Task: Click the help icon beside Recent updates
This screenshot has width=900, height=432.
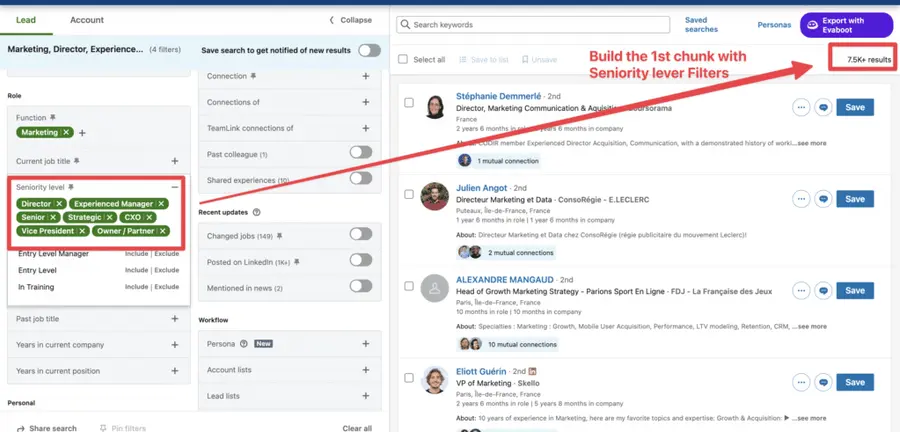Action: [257, 212]
